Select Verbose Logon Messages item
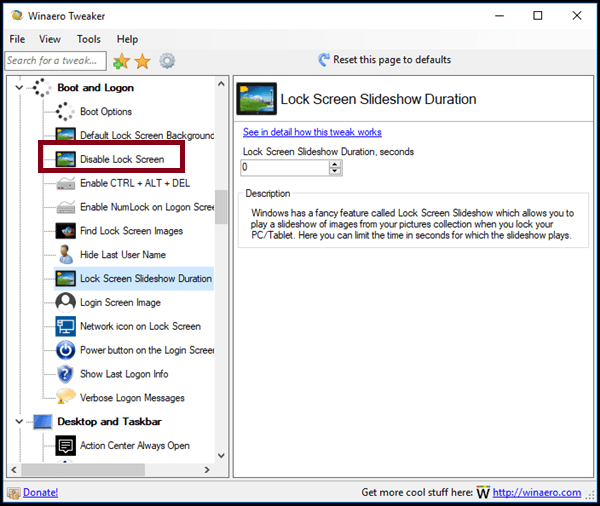Screen dimensions: 600x506 (x=132, y=398)
